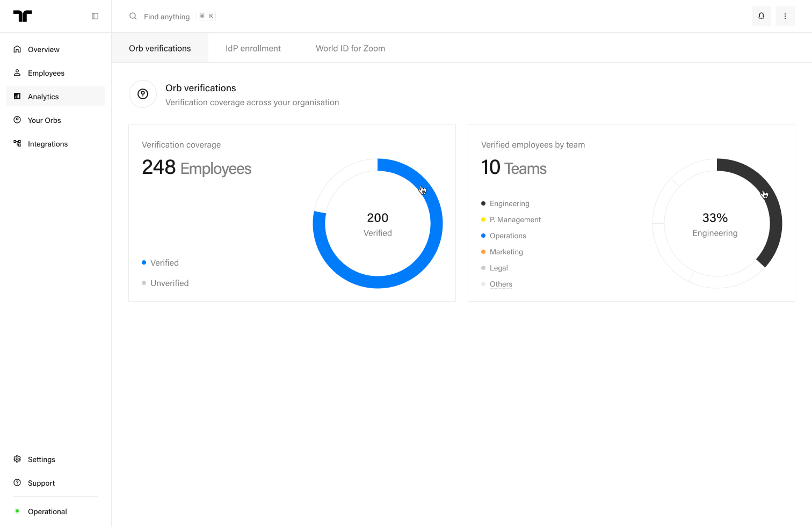Click the Verification coverage card title

[x=181, y=145]
